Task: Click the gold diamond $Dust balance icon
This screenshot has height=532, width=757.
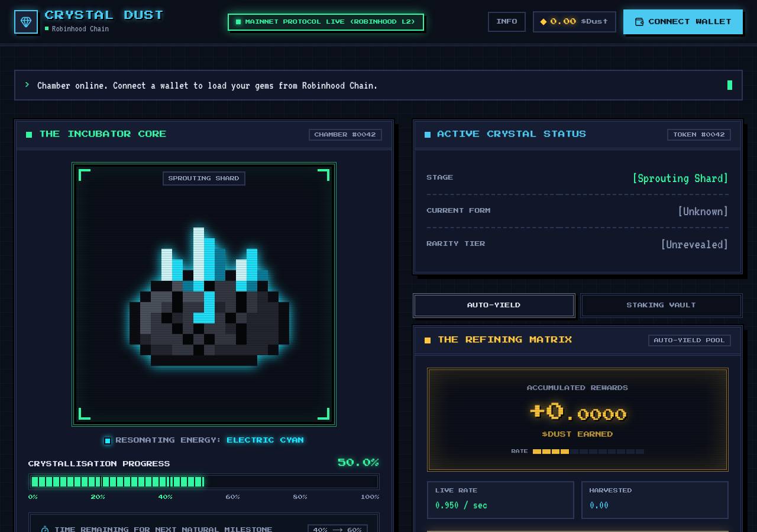Action: pos(544,22)
